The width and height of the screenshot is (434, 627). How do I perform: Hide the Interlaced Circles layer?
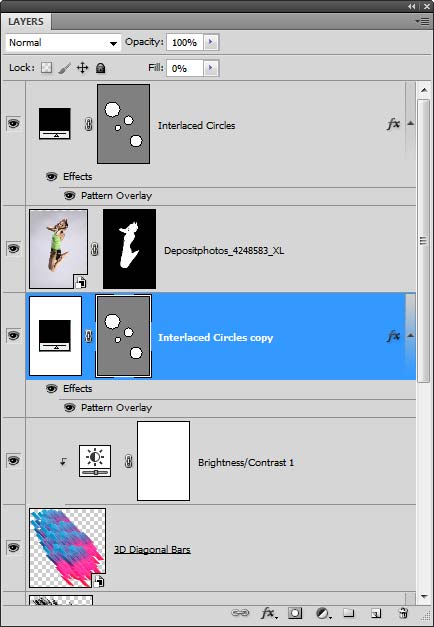13,123
